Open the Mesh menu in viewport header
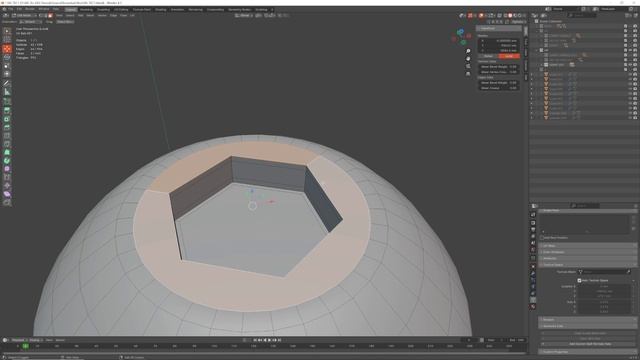The height and width of the screenshot is (360, 640). (90, 16)
